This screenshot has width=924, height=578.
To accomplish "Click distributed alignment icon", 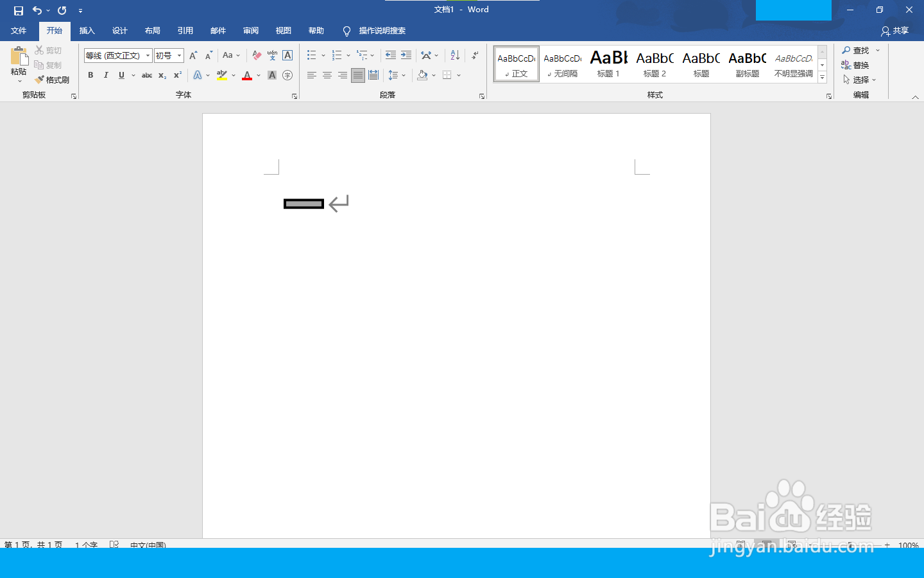I will pyautogui.click(x=373, y=75).
